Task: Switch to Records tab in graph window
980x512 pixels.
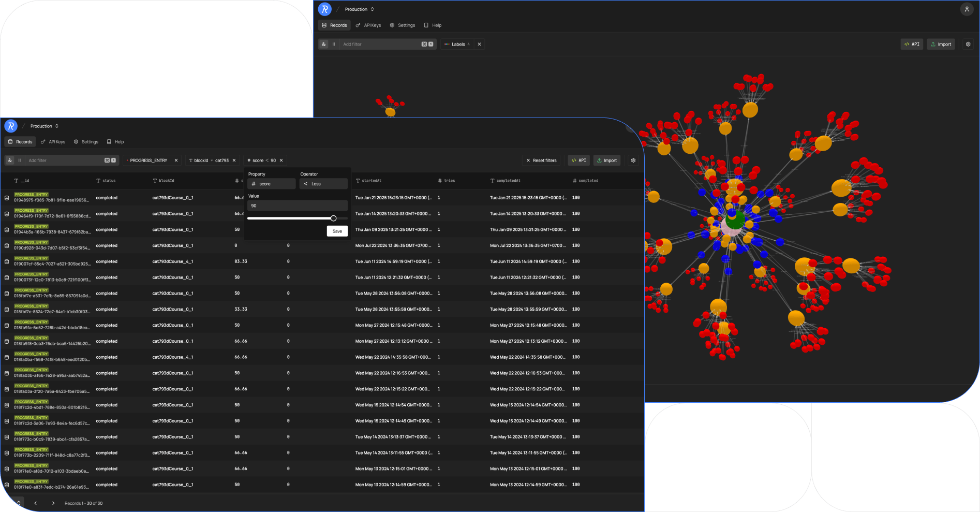Action: tap(334, 25)
